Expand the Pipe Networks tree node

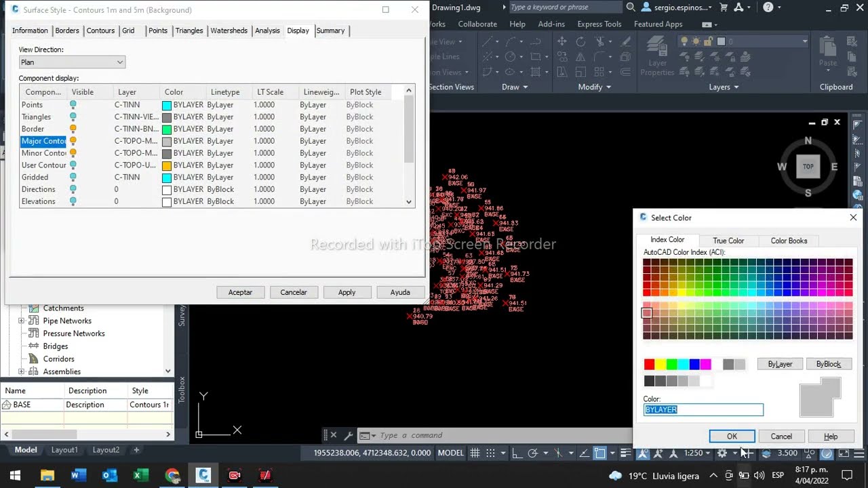coord(22,321)
